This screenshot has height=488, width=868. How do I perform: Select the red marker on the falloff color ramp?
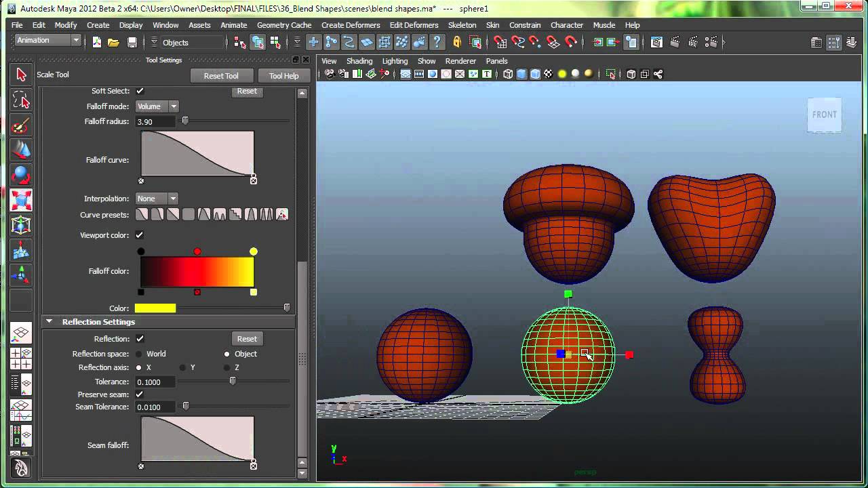[x=197, y=251]
